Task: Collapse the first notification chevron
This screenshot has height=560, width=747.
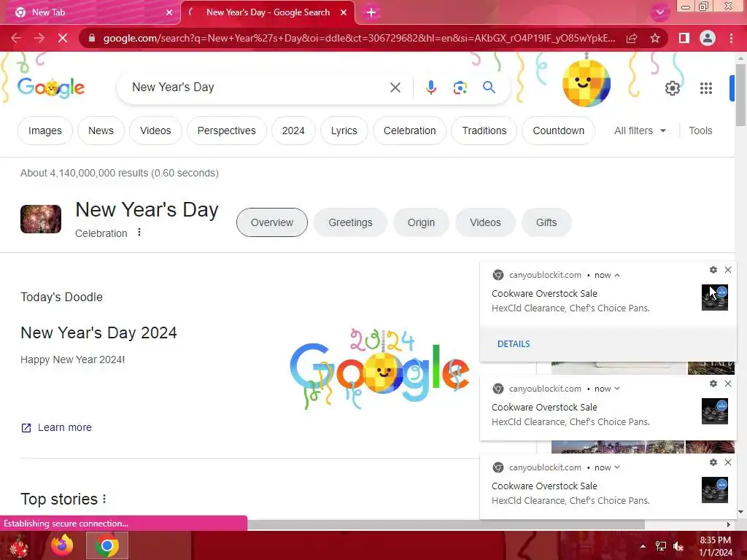Action: (617, 275)
